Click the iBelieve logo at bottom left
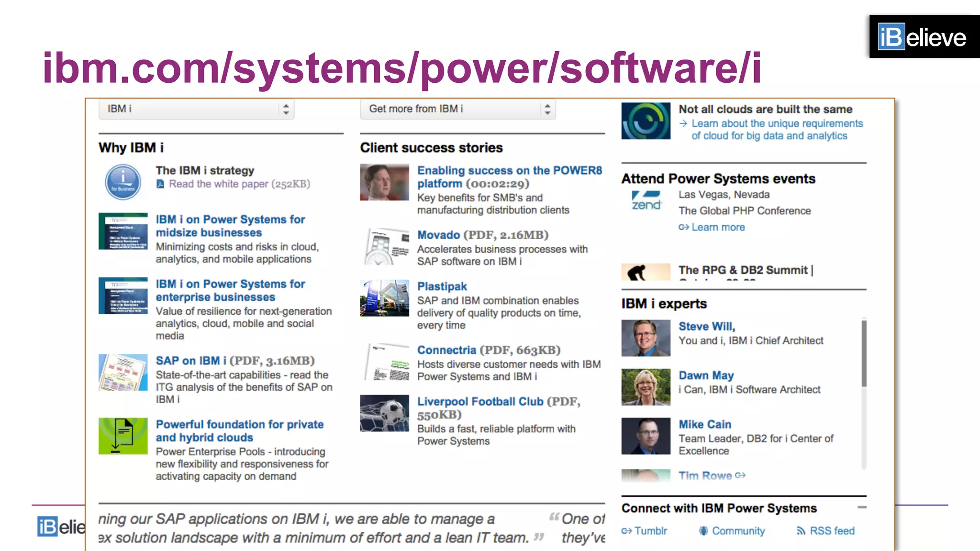 (61, 527)
